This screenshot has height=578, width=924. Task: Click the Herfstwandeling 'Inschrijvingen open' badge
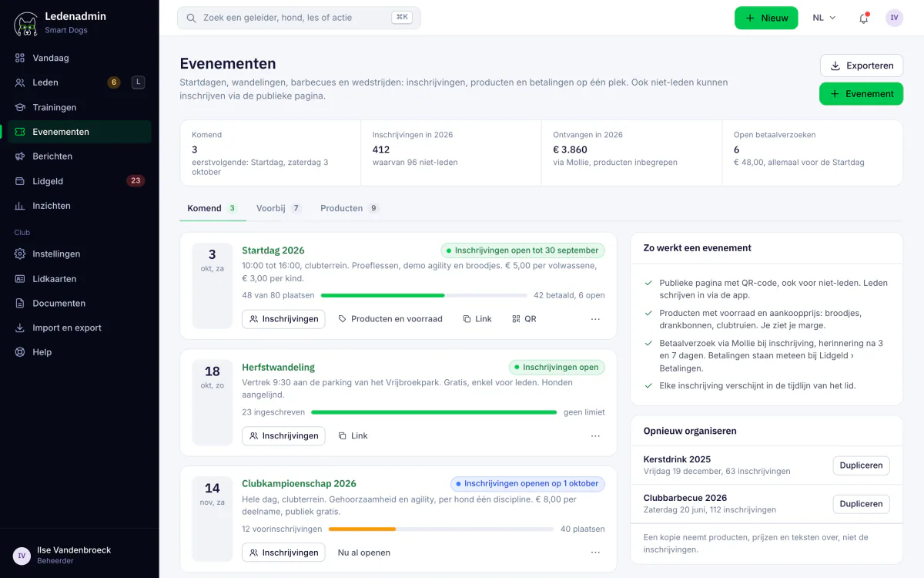[x=557, y=368]
